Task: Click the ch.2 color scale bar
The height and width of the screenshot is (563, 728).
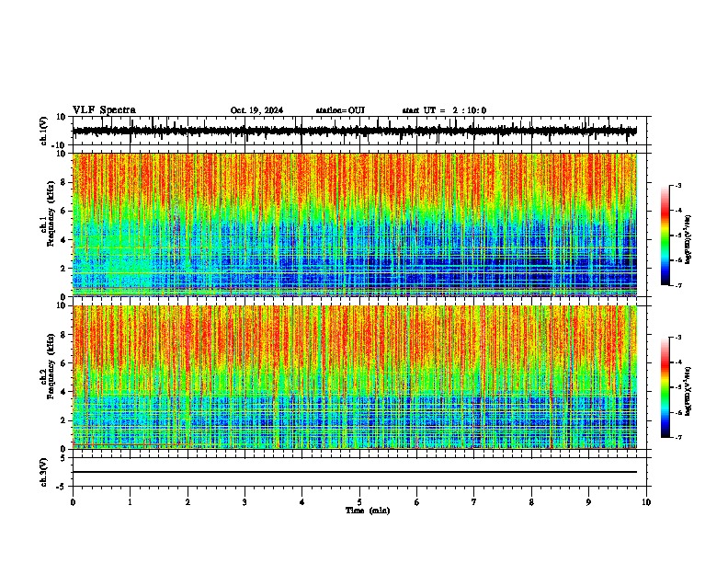Action: click(x=665, y=387)
